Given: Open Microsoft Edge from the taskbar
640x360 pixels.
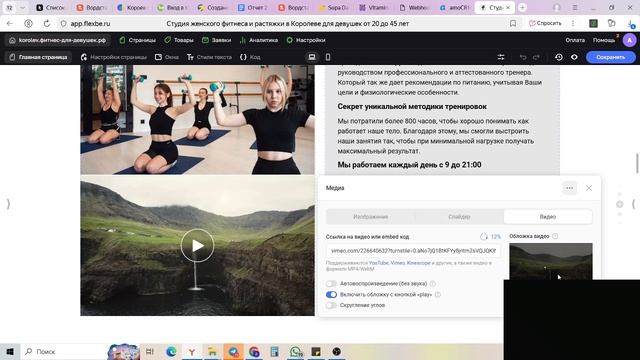Looking at the screenshot, I should pyautogui.click(x=171, y=351).
